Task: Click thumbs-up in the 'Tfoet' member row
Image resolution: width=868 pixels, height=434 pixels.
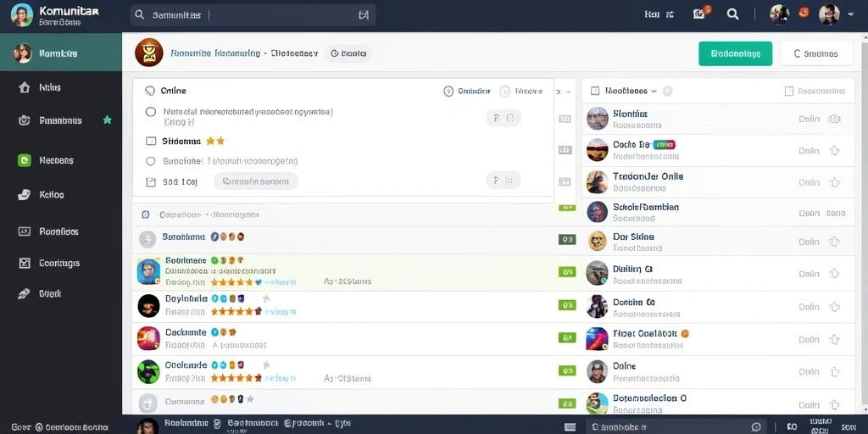Action: coord(834,339)
